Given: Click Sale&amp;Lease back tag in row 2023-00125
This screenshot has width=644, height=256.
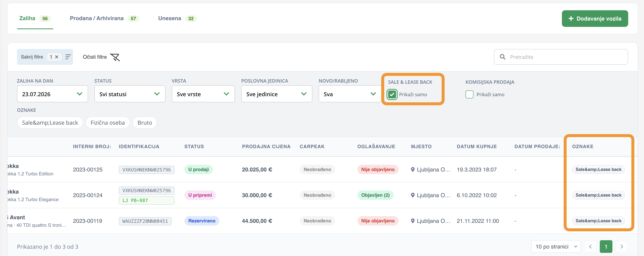Looking at the screenshot, I should coord(598,169).
